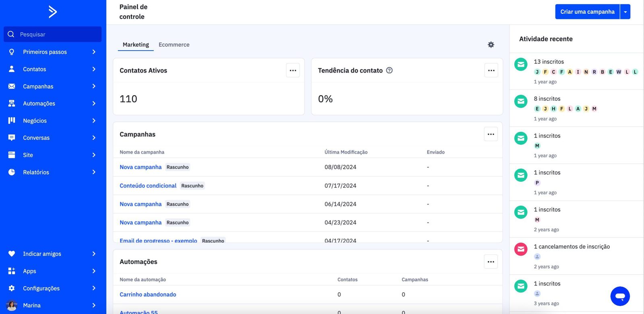Click Marina's profile avatar
This screenshot has height=314, width=644.
pos(12,306)
